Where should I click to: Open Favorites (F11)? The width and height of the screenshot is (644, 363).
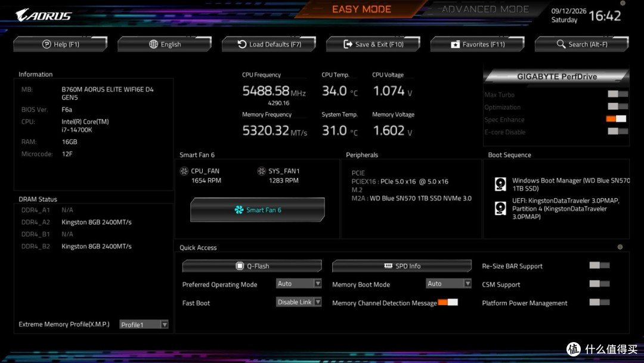(x=478, y=44)
